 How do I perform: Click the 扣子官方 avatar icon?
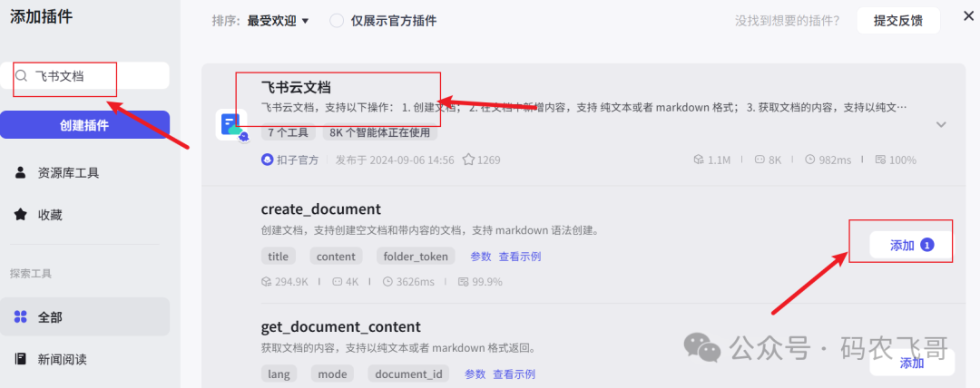[x=268, y=160]
